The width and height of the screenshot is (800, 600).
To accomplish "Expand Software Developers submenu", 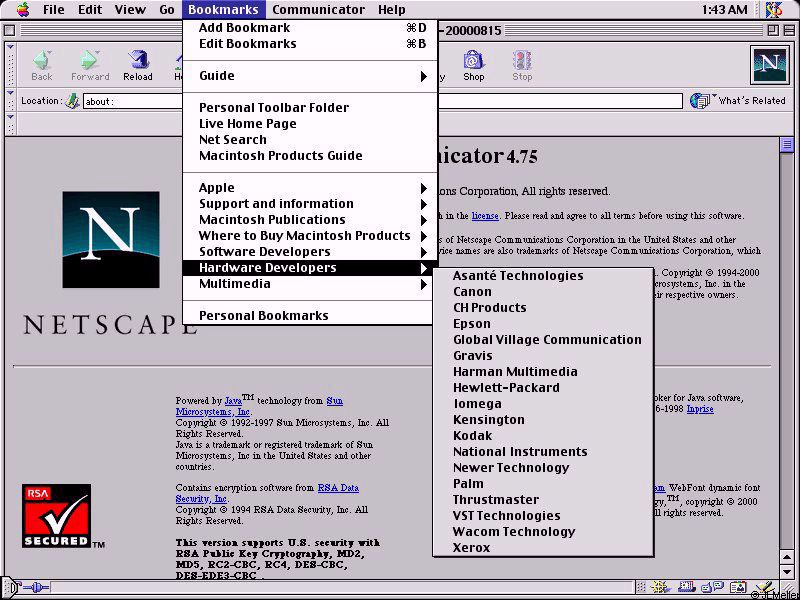I will [310, 252].
